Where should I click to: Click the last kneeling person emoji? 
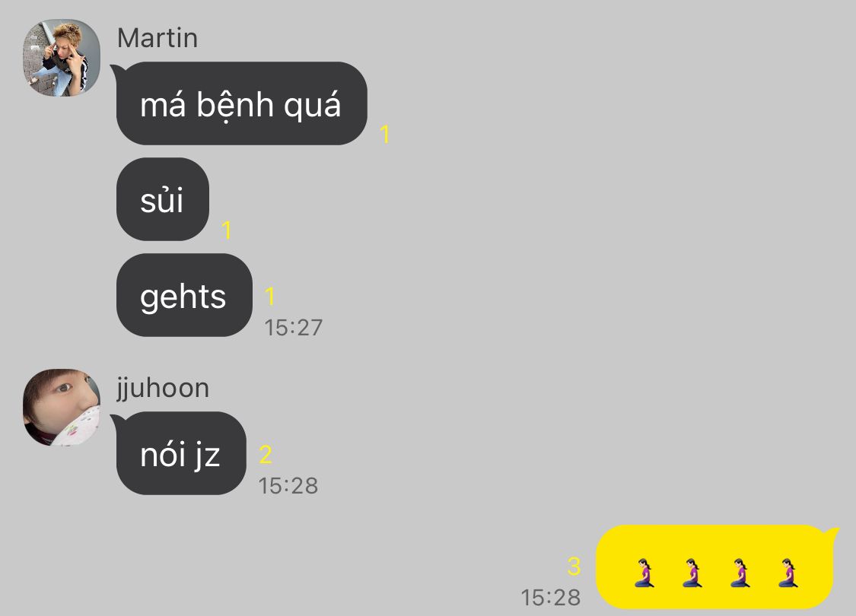click(x=788, y=573)
